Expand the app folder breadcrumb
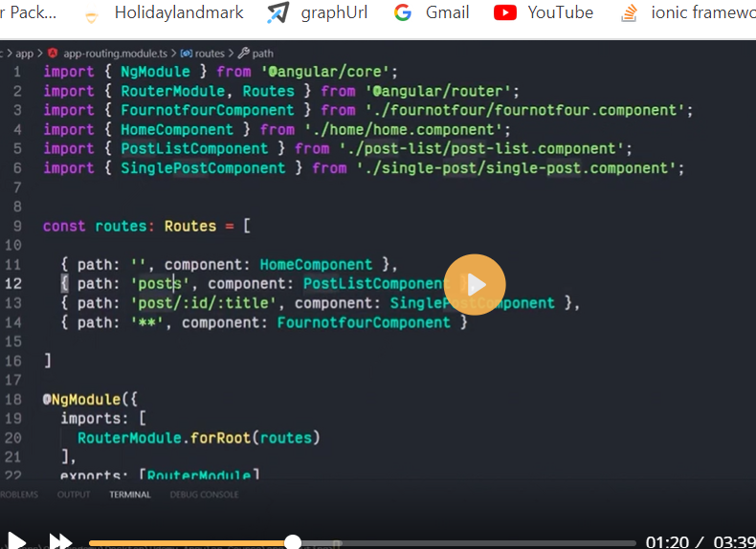756x549 pixels. click(24, 54)
